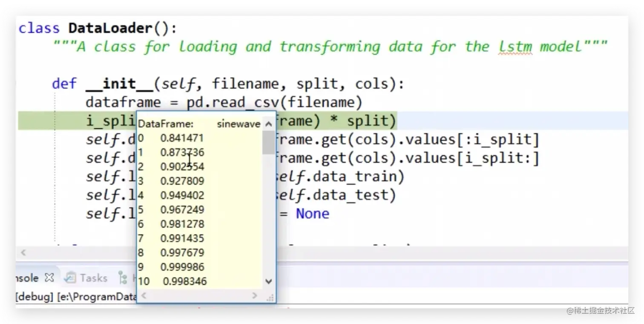Viewport: 644px width, 324px height.
Task: Click the editor horizontal scroll-left arrow
Action: [23, 253]
